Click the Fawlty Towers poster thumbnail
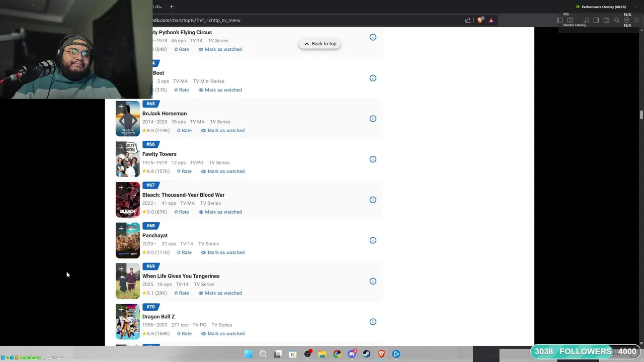Viewport: 644px width, 362px height. 128,159
